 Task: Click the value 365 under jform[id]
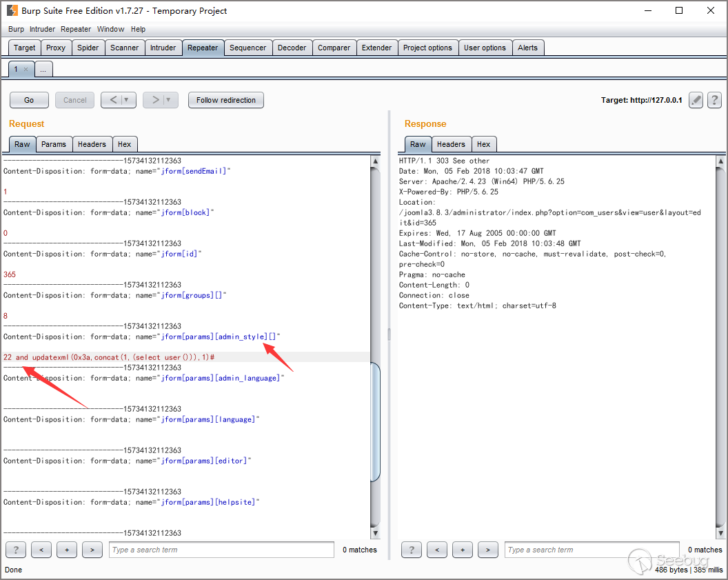click(9, 274)
